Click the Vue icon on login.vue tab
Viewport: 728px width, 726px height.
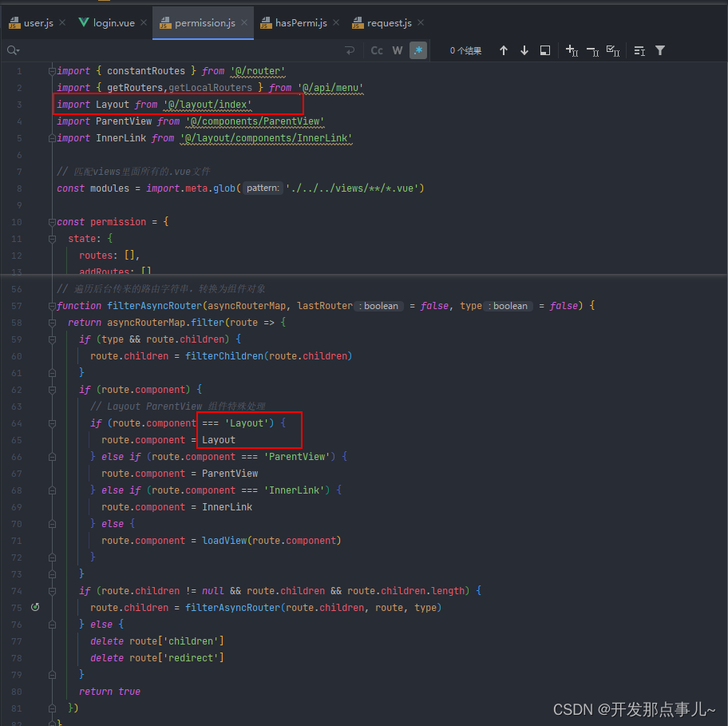click(x=84, y=22)
